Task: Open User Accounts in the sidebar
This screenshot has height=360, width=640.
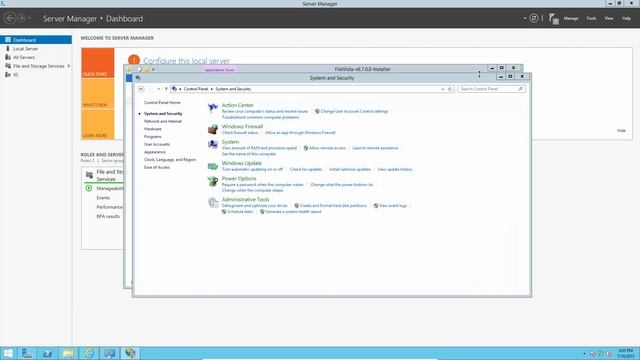Action: pos(157,144)
